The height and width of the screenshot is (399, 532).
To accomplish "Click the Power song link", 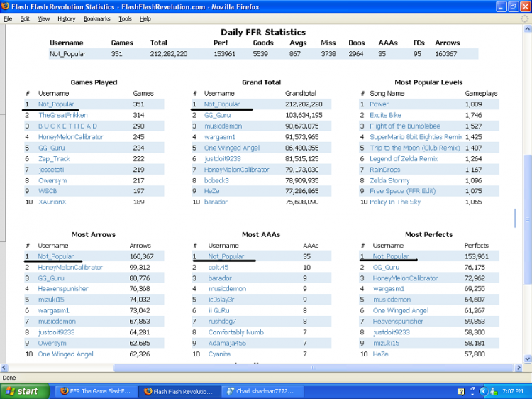I will pos(379,104).
